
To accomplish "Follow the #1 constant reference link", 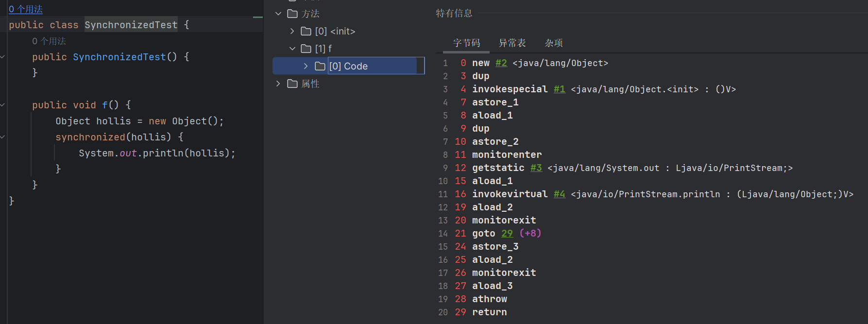I will (559, 89).
